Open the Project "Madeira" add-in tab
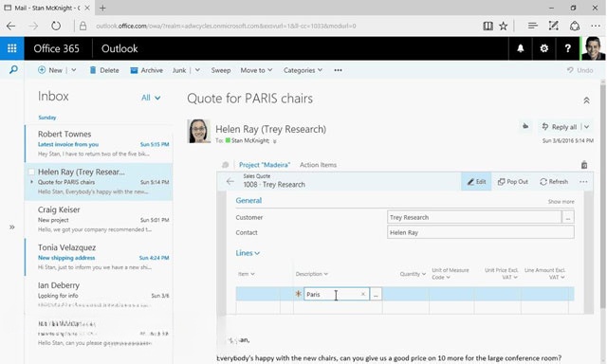This screenshot has width=607, height=364. click(x=265, y=165)
